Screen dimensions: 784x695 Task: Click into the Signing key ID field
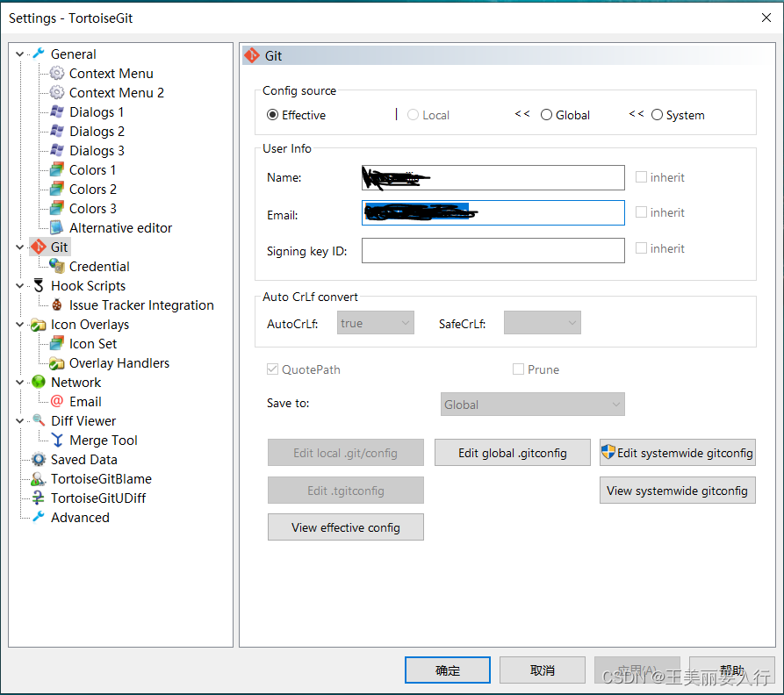point(493,250)
